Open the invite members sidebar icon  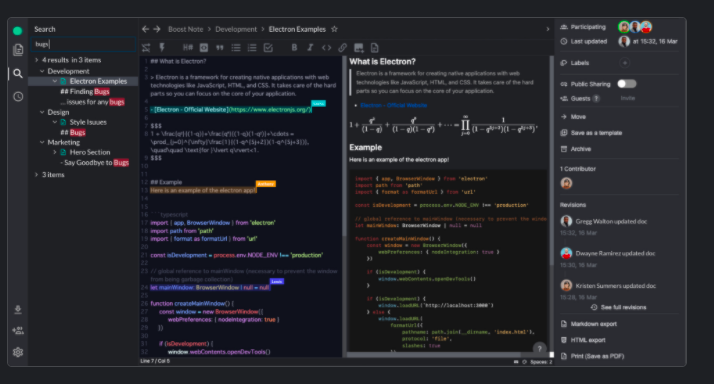point(18,331)
